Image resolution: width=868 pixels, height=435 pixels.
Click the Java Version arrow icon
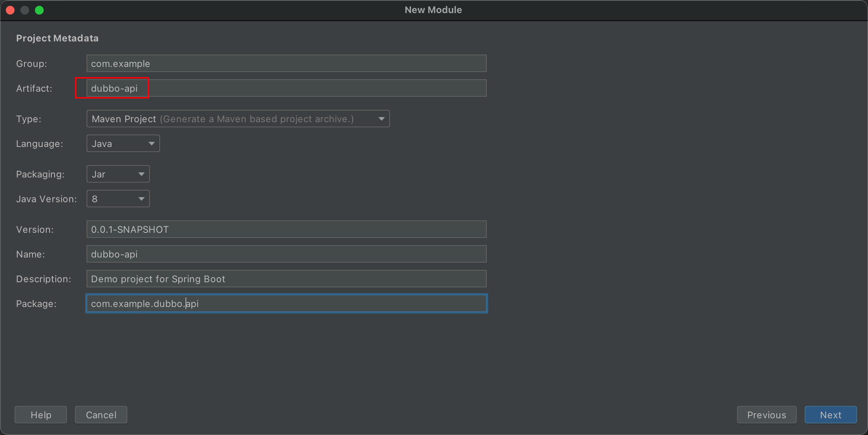(141, 199)
